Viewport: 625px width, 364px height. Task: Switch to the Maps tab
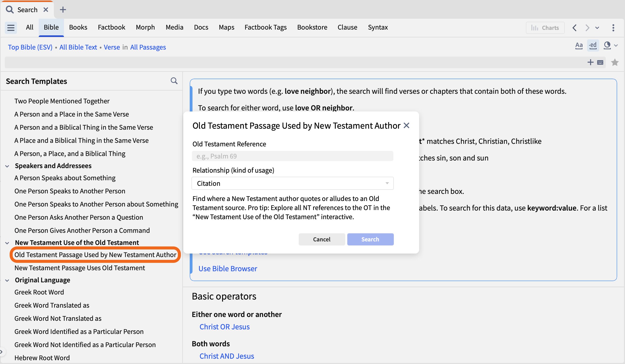[226, 27]
